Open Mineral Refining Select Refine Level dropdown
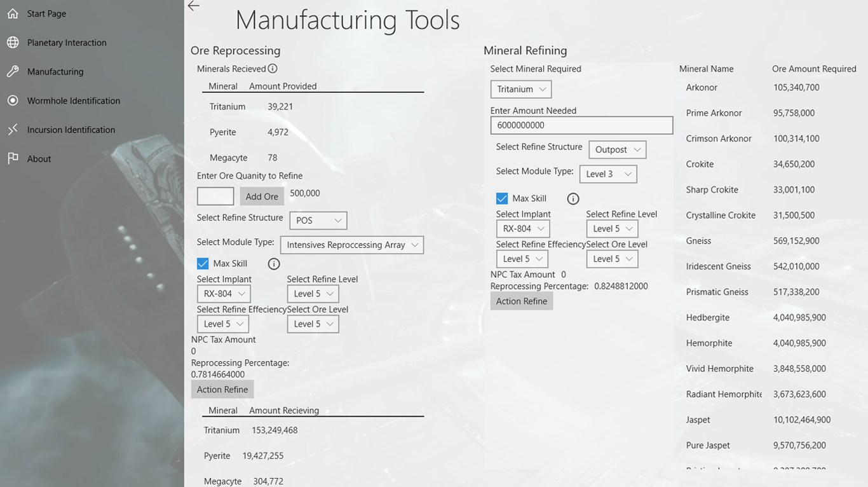The image size is (868, 487). pos(612,228)
